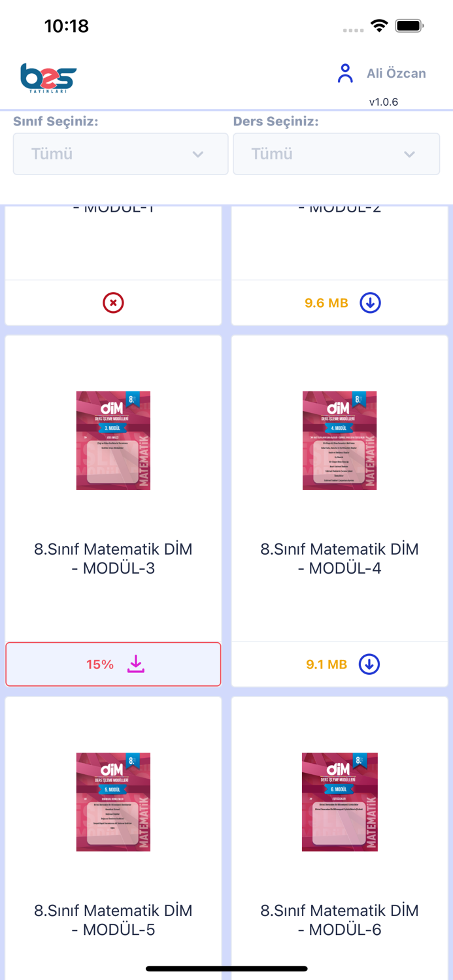Tap the Wi-Fi status icon

(380, 26)
